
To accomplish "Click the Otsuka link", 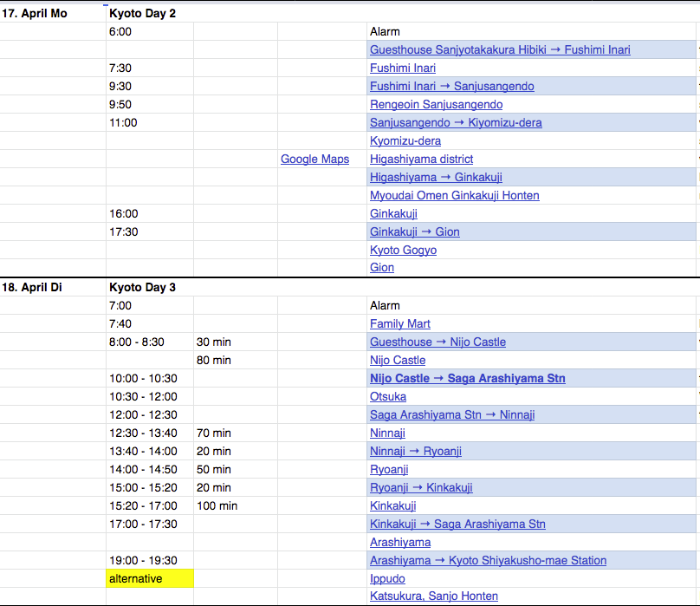I will (x=387, y=396).
